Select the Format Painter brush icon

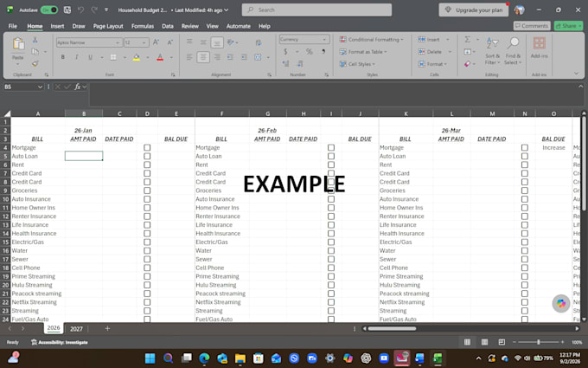tap(35, 64)
